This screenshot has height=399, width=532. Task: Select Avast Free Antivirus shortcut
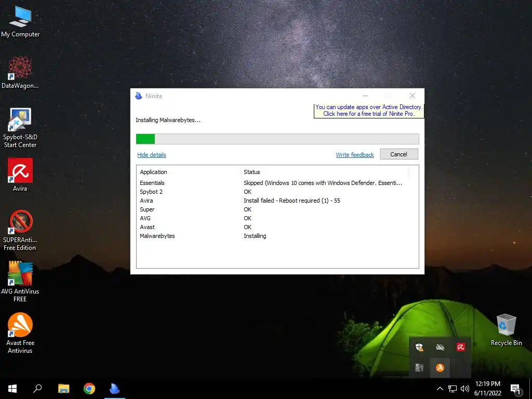20,333
